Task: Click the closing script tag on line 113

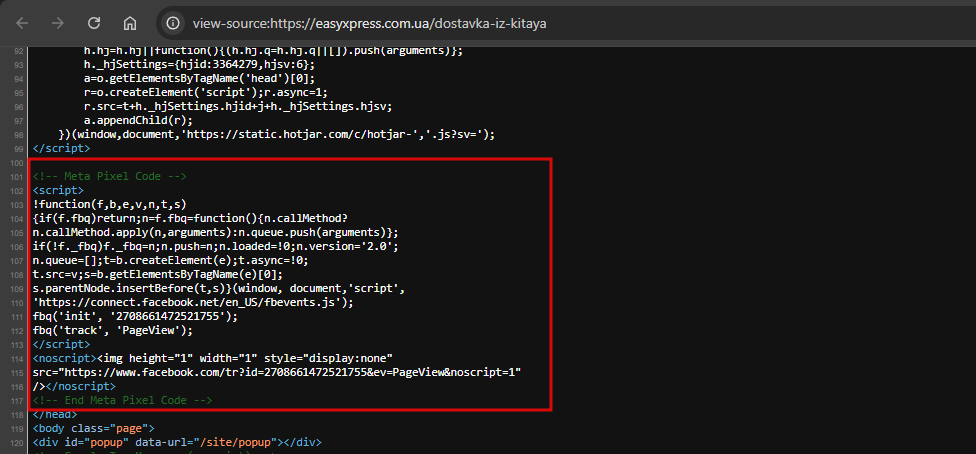Action: click(61, 344)
